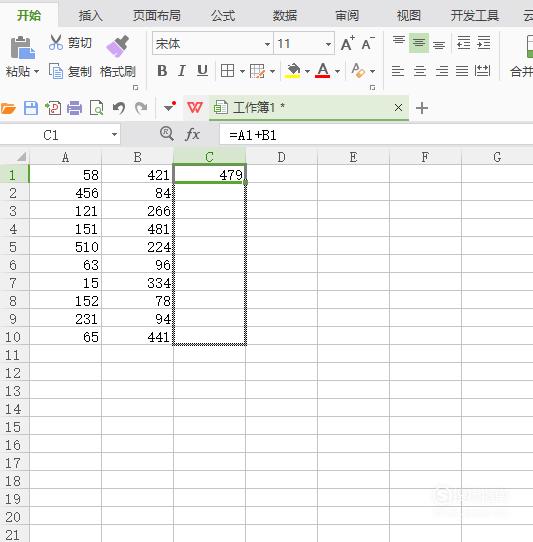Screen dimensions: 533x542
Task: Export to PDF icon
Action: coord(53,108)
